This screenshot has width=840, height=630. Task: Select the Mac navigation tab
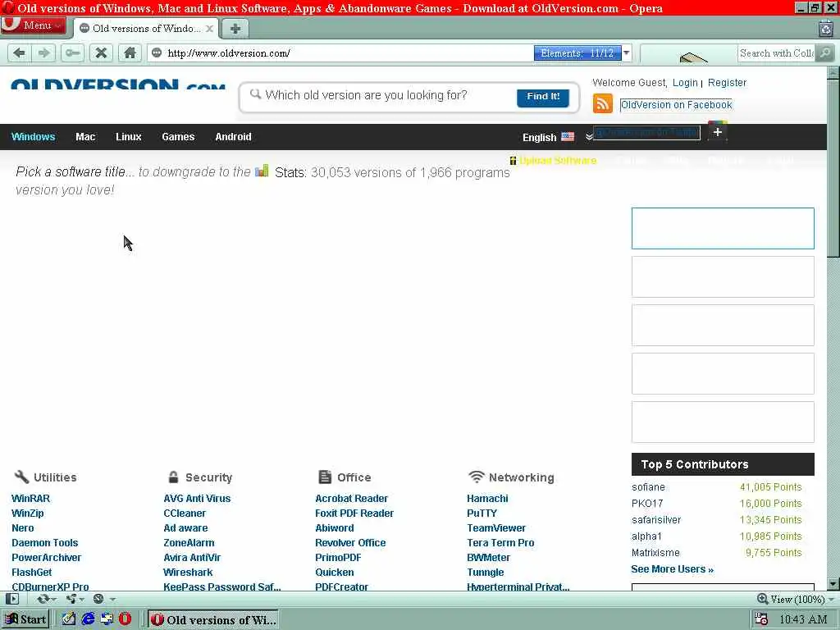pyautogui.click(x=85, y=137)
